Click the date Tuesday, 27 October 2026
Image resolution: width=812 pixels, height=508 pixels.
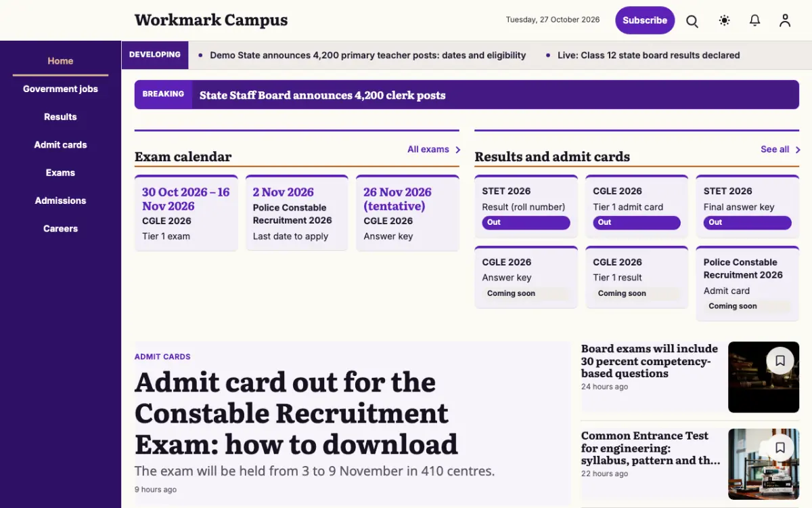point(553,20)
